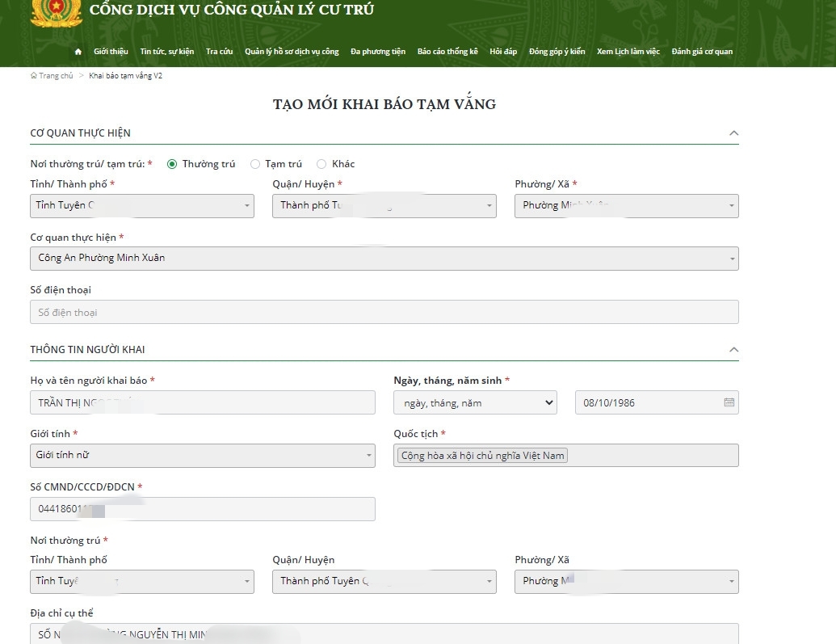Image resolution: width=836 pixels, height=644 pixels.
Task: Go to Hỏi đáp menu item
Action: pos(503,52)
